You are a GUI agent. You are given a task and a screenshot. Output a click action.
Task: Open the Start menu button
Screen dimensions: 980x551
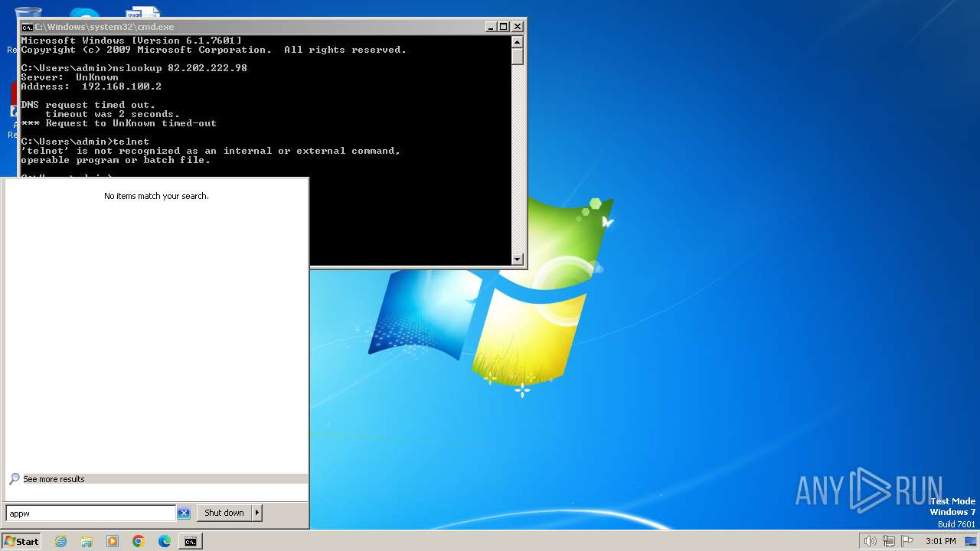tap(21, 541)
